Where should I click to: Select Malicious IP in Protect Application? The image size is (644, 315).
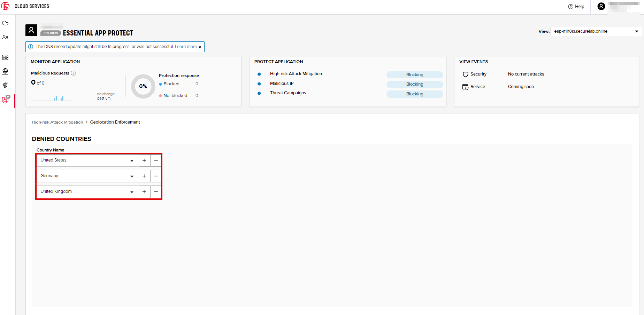coord(282,84)
